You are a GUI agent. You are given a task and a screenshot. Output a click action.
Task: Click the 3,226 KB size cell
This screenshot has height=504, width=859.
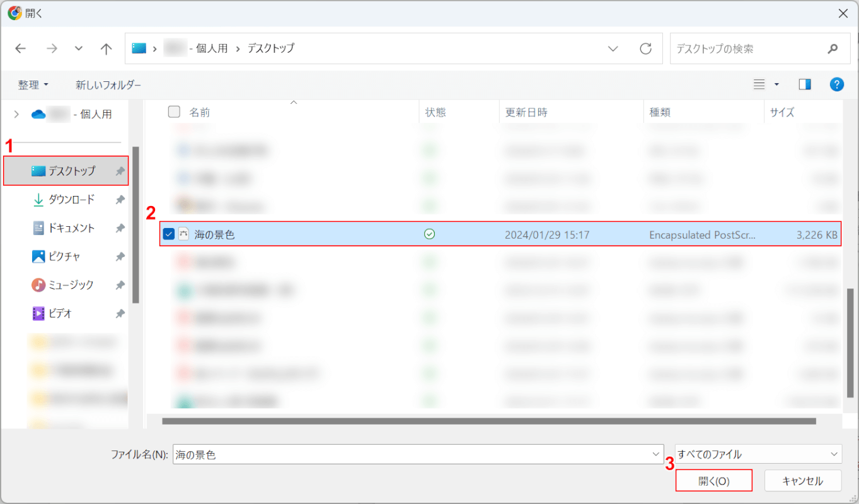[817, 235]
